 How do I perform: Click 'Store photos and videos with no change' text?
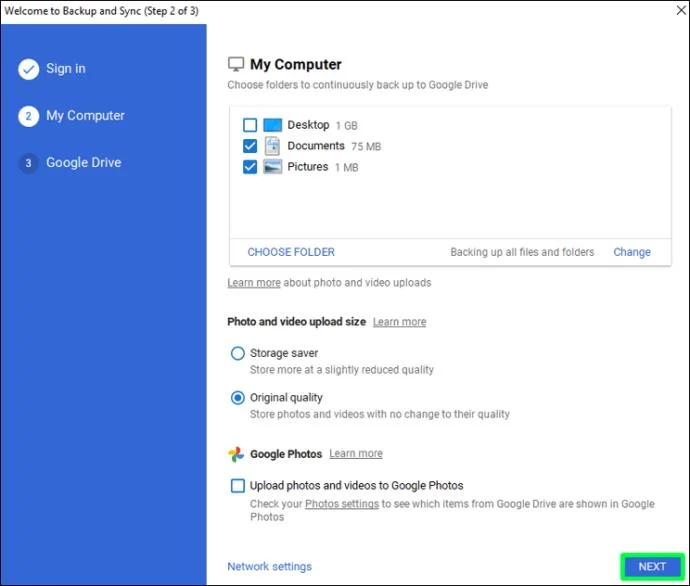[x=380, y=414]
